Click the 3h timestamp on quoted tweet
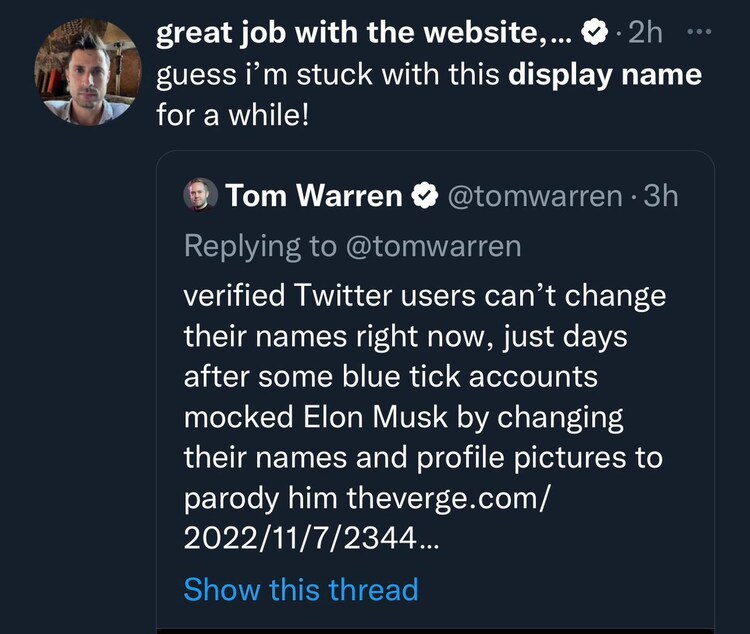This screenshot has height=634, width=750. point(661,196)
